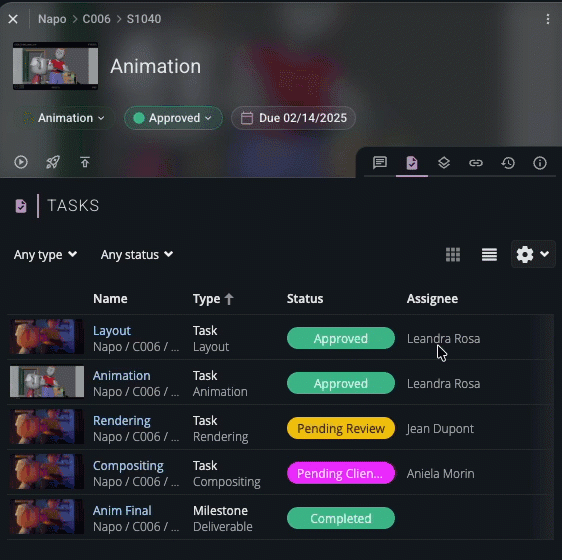Open the three-dot options menu

(548, 19)
